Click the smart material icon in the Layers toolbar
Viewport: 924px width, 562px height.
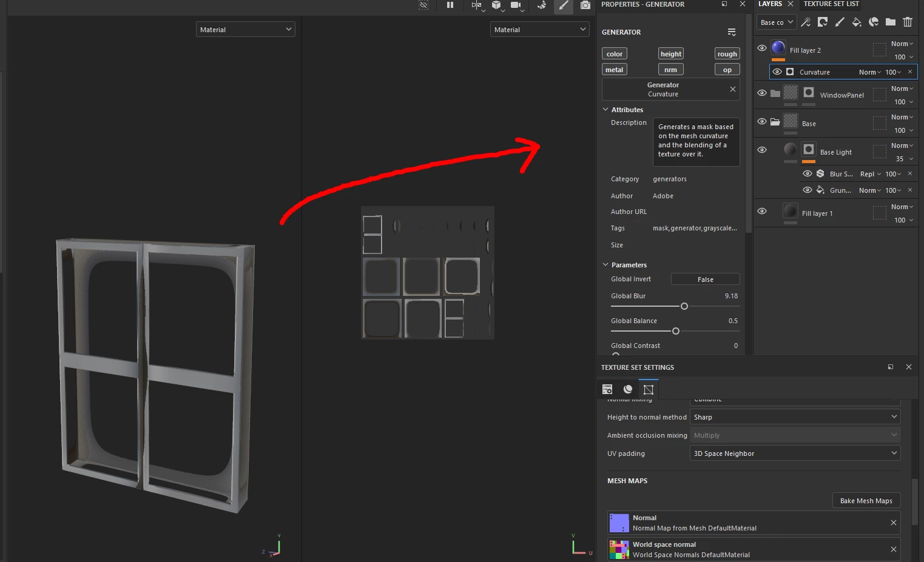point(874,22)
